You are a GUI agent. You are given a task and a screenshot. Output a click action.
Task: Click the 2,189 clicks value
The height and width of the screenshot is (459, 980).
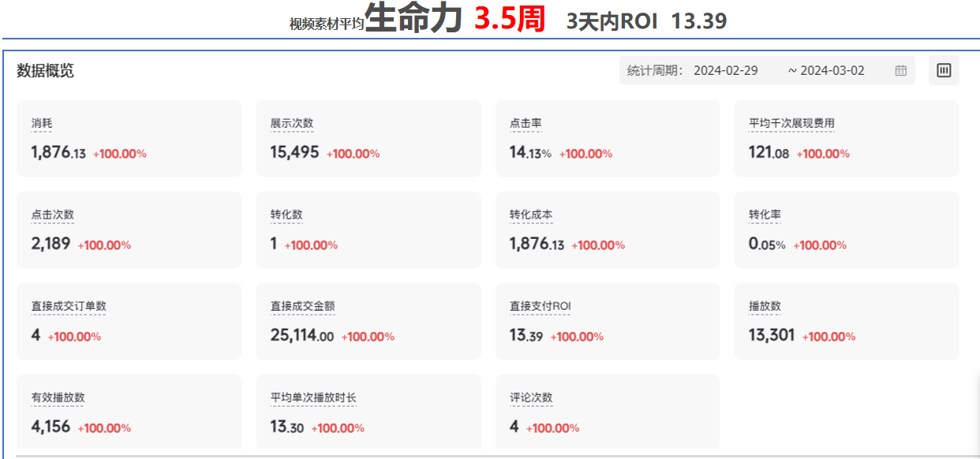pos(50,244)
